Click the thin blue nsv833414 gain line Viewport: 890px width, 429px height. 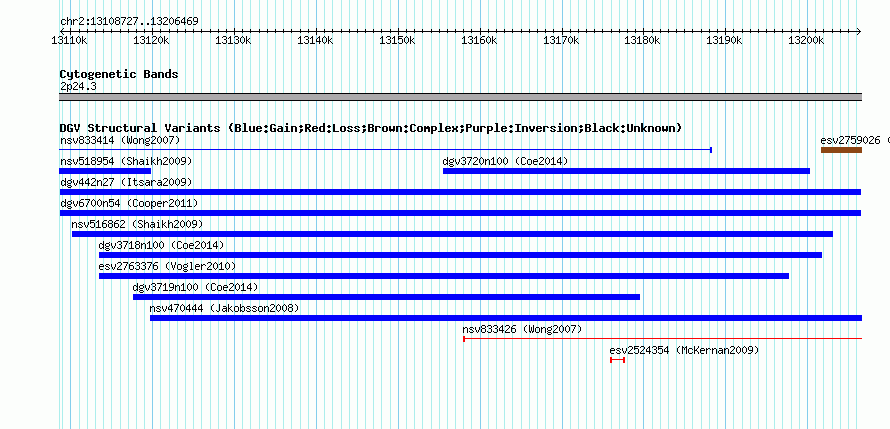pos(385,150)
